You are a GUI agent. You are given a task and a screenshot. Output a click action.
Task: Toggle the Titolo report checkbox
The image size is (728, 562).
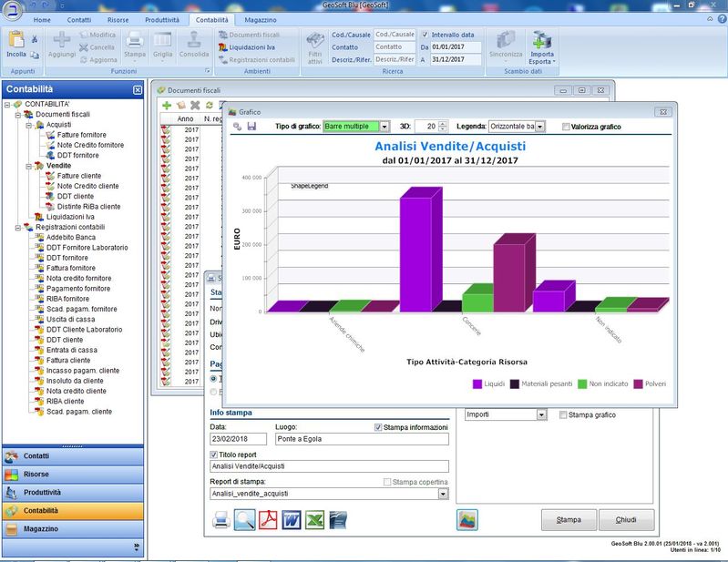[x=215, y=454]
